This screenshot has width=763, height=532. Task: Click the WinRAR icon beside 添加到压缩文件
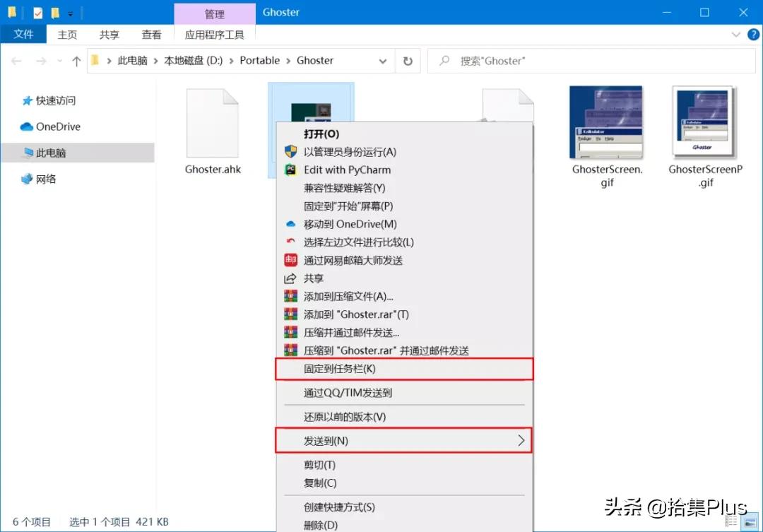click(290, 296)
